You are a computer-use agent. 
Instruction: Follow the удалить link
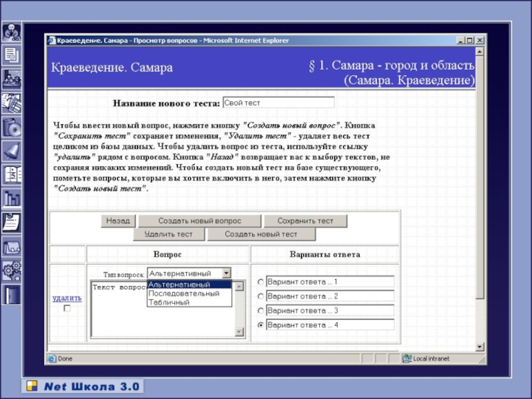[67, 298]
